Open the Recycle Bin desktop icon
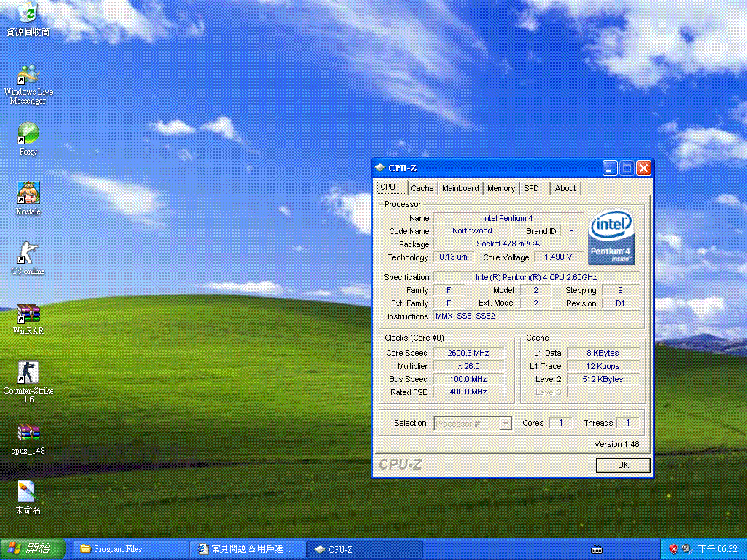 (x=28, y=13)
